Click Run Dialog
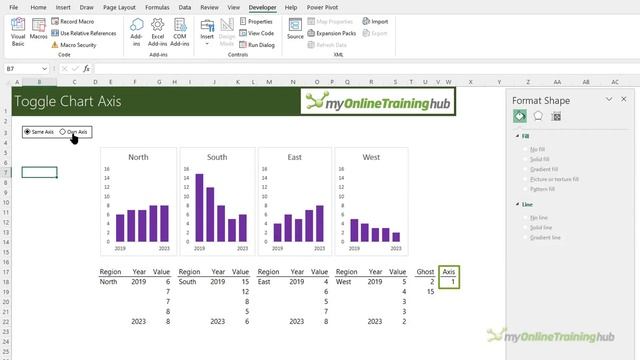This screenshot has height=360, width=640. tap(257, 45)
